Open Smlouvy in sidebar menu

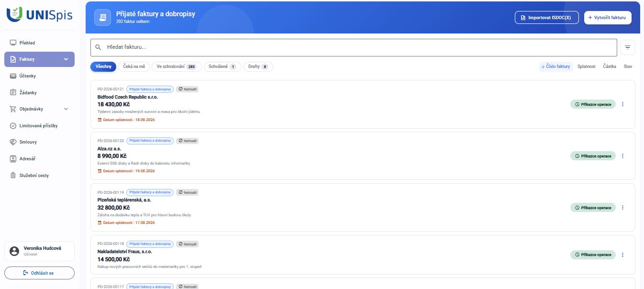click(39, 142)
